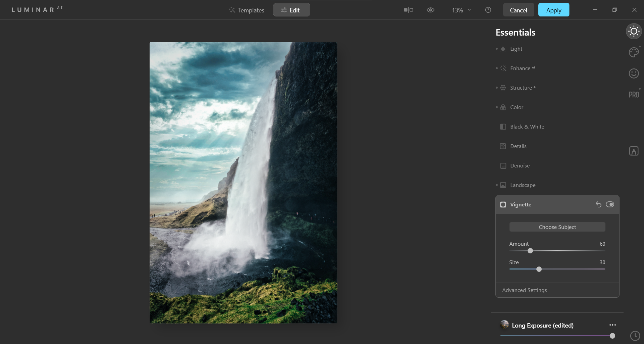Click the Vignette Size value 30
This screenshot has height=344, width=644.
click(x=602, y=262)
